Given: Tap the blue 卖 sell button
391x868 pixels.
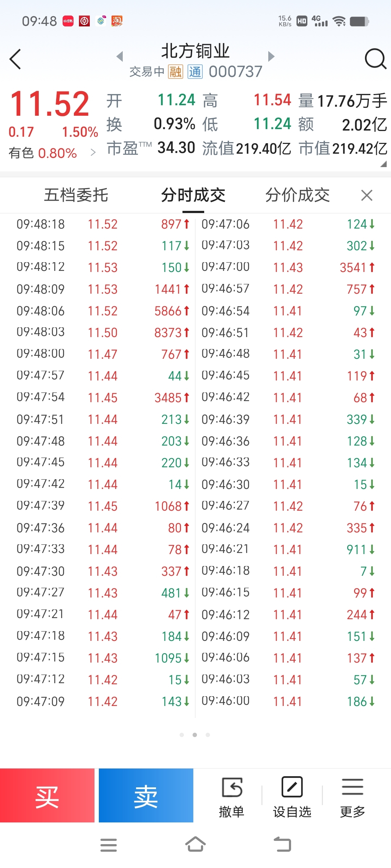Looking at the screenshot, I should [x=146, y=796].
